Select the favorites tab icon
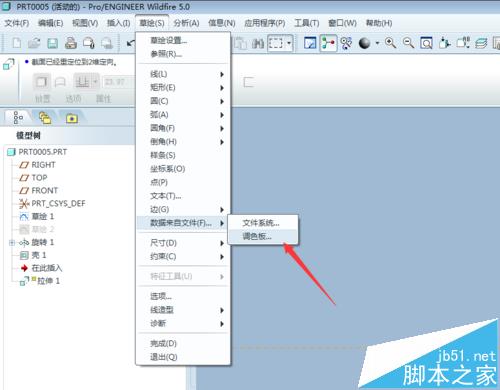Viewport: 500px width, 390px height. pyautogui.click(x=72, y=118)
